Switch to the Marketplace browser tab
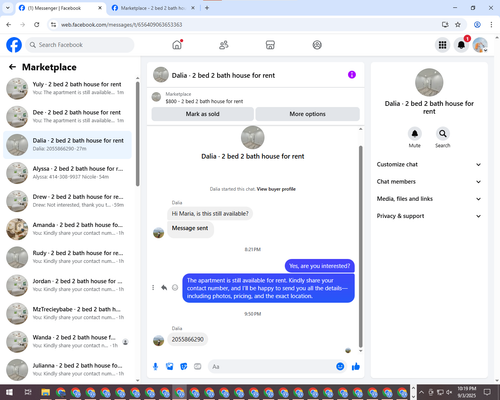This screenshot has width=500, height=400. (153, 8)
